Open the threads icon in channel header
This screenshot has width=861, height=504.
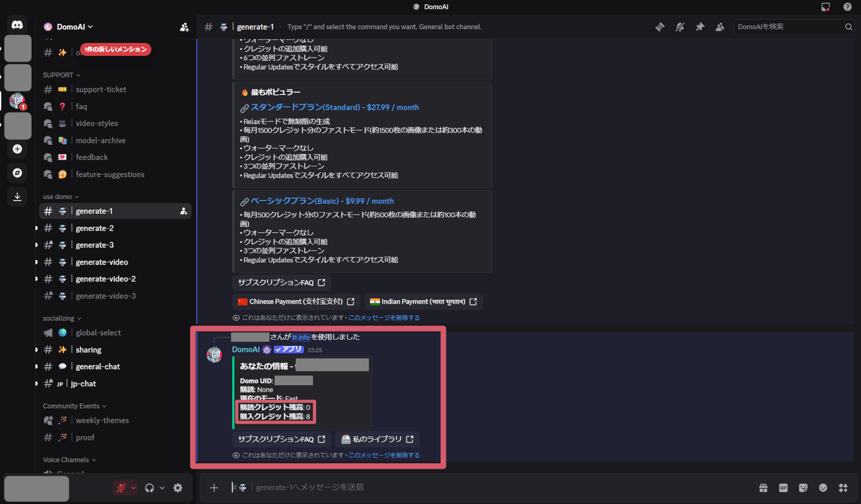pos(660,27)
